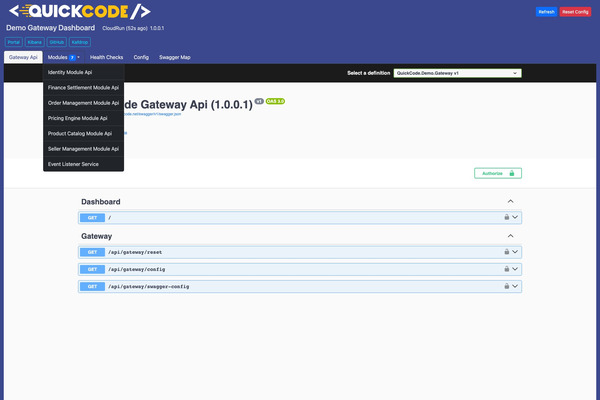Open the Kafdrop link button
600x400 pixels.
point(80,42)
